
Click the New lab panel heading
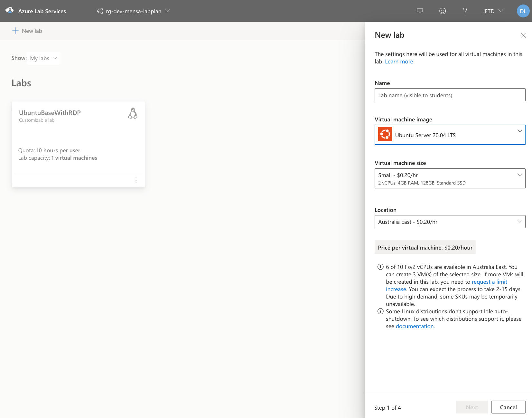pyautogui.click(x=389, y=35)
